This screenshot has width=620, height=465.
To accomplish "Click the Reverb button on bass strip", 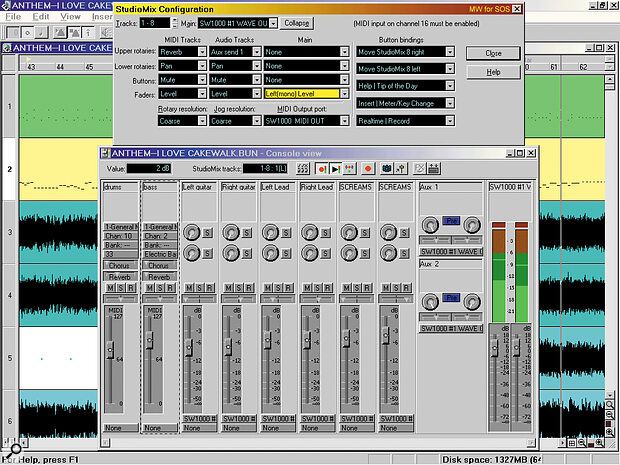I will (x=159, y=277).
